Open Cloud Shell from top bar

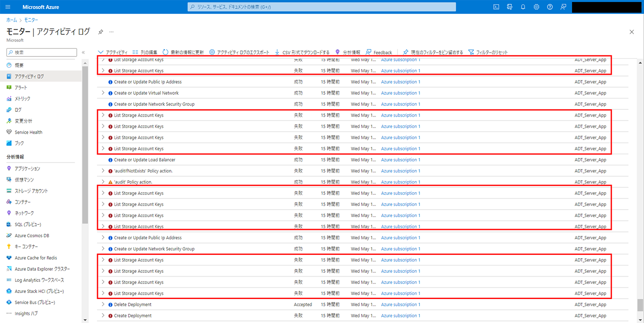point(496,7)
